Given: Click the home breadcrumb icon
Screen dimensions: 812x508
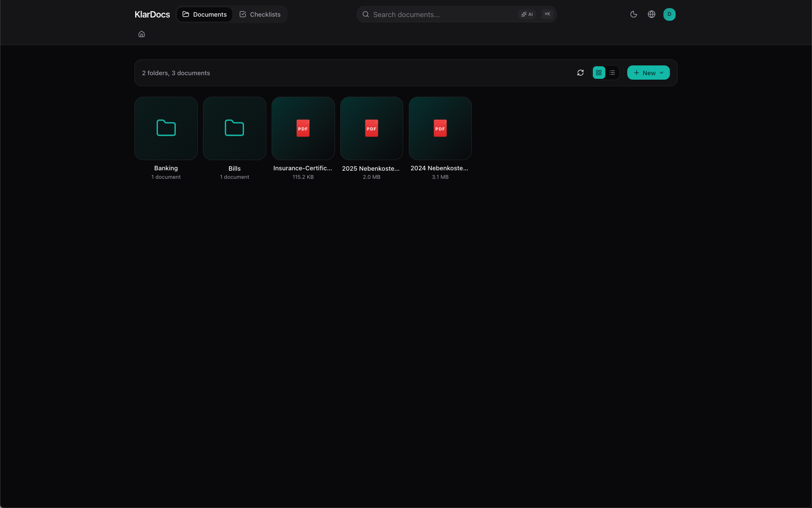Looking at the screenshot, I should pos(142,34).
